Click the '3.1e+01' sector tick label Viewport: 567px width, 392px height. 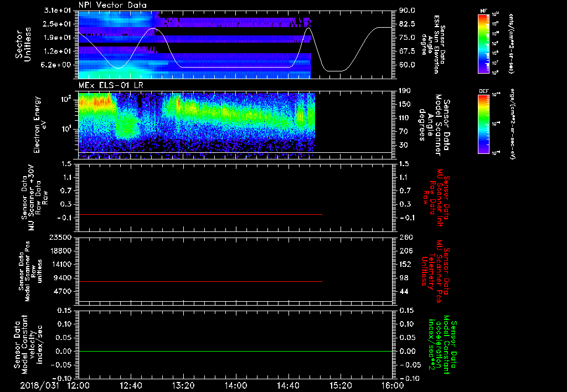click(x=59, y=11)
